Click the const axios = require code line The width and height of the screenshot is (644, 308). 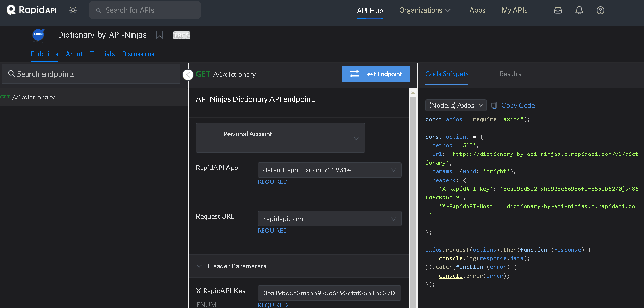pyautogui.click(x=478, y=119)
